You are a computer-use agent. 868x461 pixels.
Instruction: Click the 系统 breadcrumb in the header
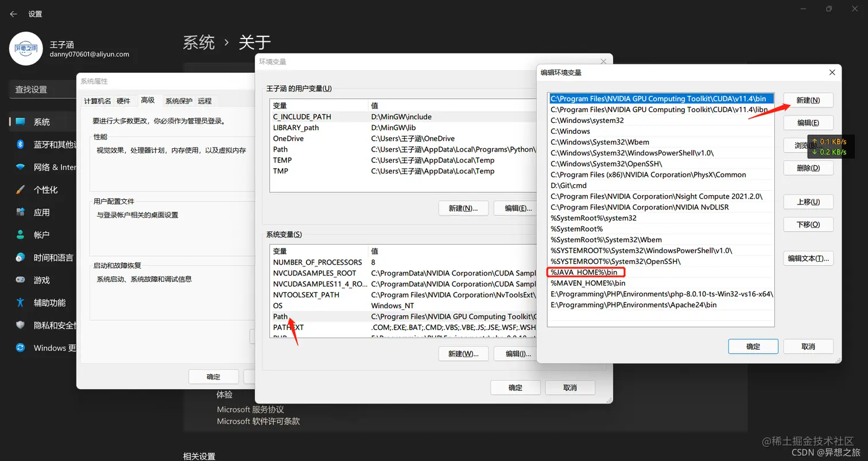tap(199, 42)
